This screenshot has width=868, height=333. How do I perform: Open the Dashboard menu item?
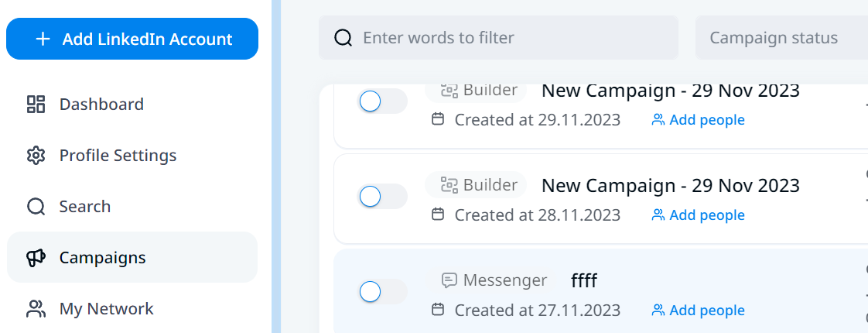[x=101, y=105]
